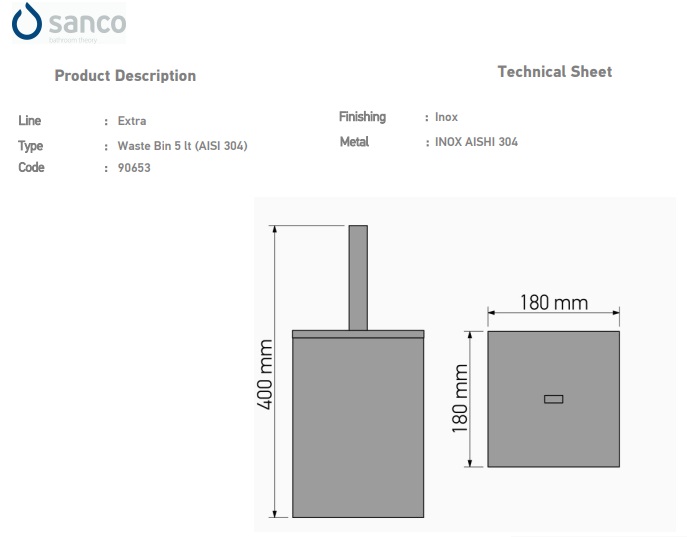Click the Finishing field label

tap(362, 117)
